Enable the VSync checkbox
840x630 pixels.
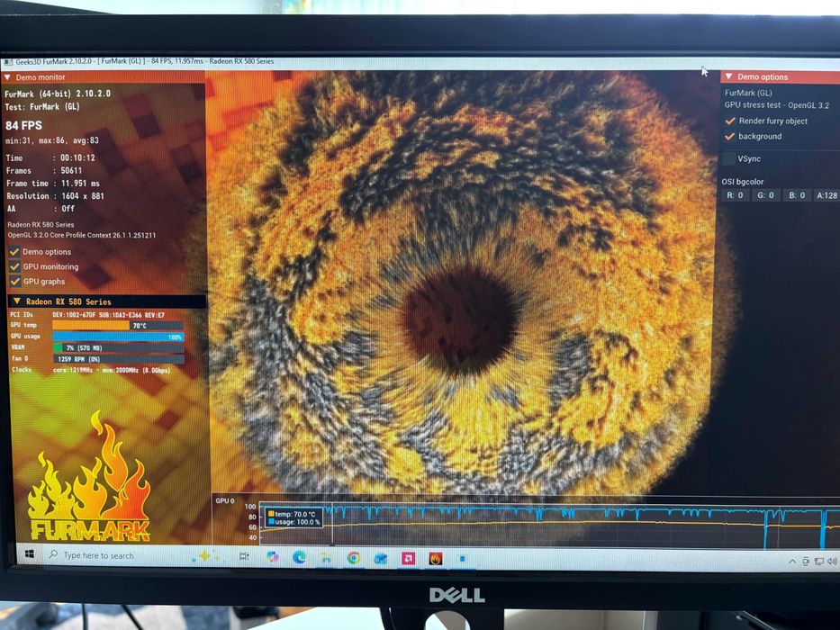click(x=729, y=158)
